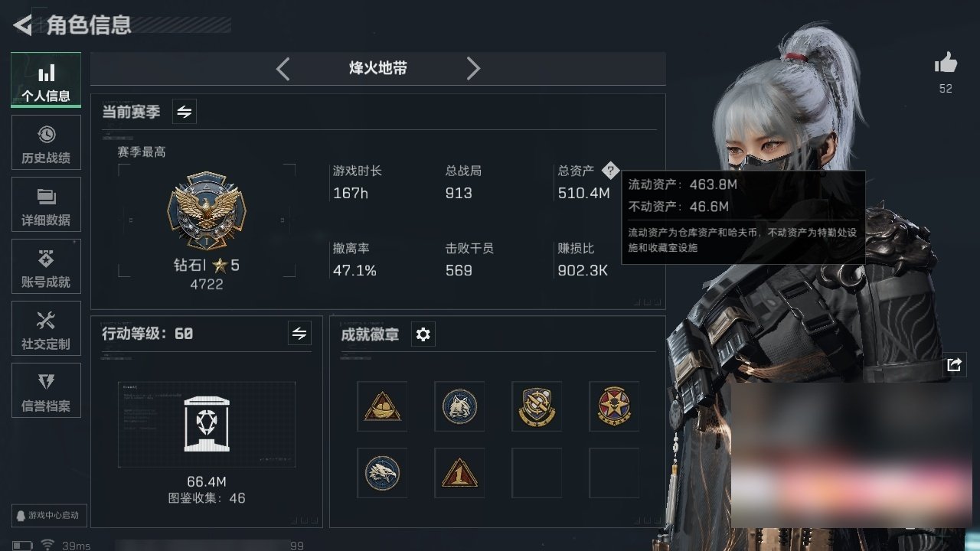Open the 详细数据 section
Screen dimensions: 980x551
pyautogui.click(x=46, y=204)
